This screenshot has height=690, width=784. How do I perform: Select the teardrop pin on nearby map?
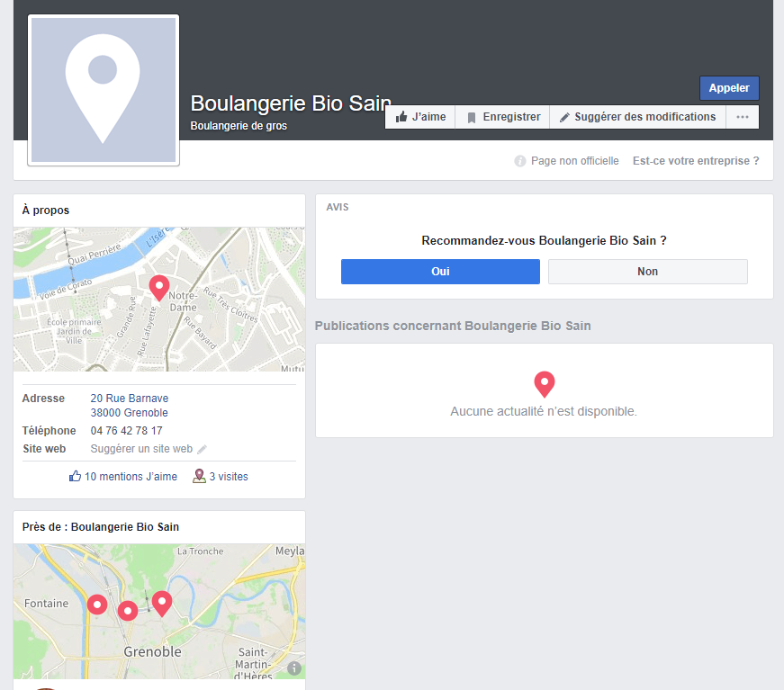pyautogui.click(x=162, y=604)
